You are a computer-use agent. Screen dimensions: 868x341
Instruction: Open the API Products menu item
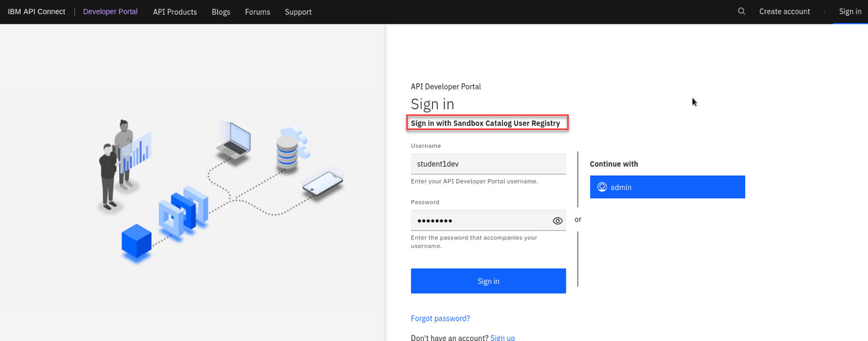(x=174, y=12)
